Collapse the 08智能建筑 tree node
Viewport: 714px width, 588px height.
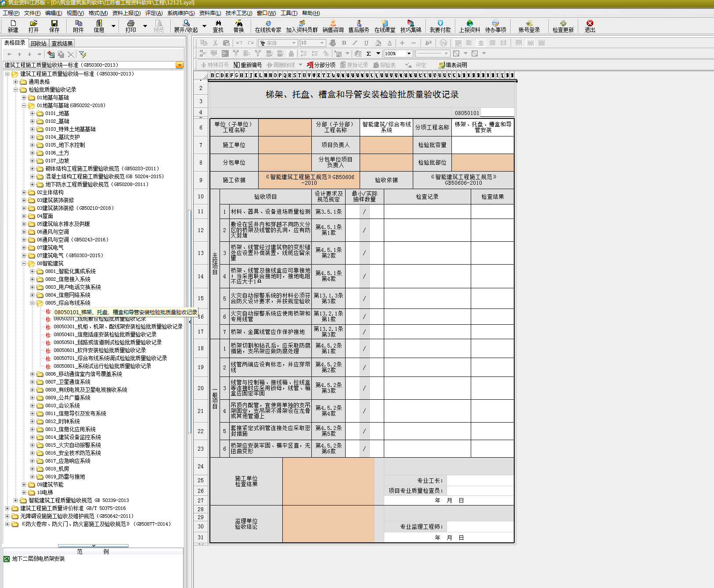24,264
